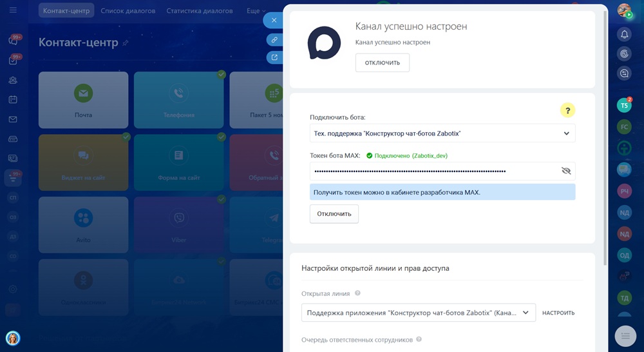Open the settings gear in left sidebar

[13, 289]
